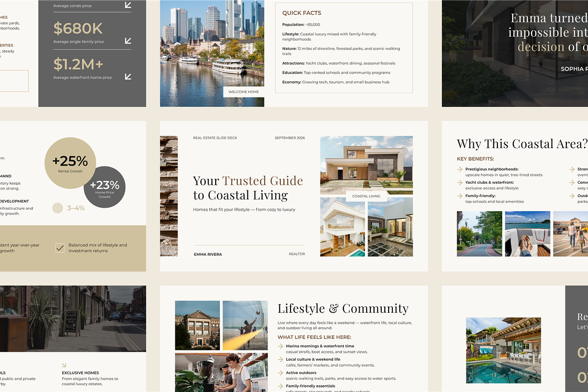
Task: Select the small pale circle beside 3–4%
Action: [x=58, y=208]
